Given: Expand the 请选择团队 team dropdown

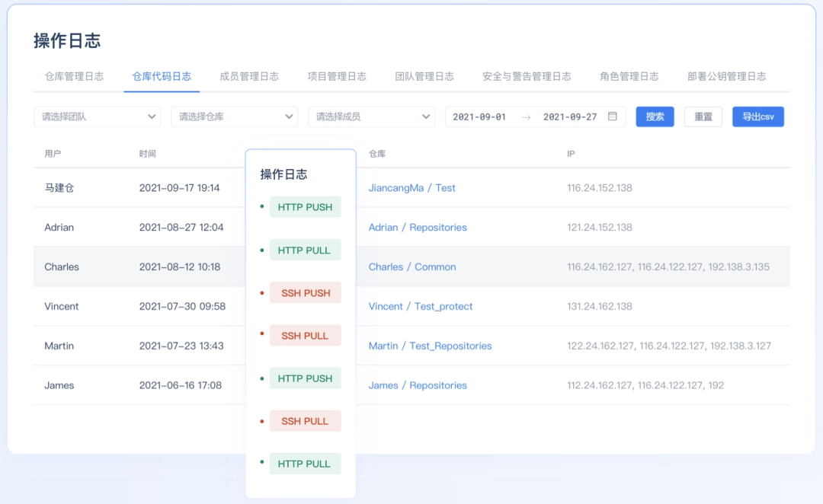Looking at the screenshot, I should (98, 116).
